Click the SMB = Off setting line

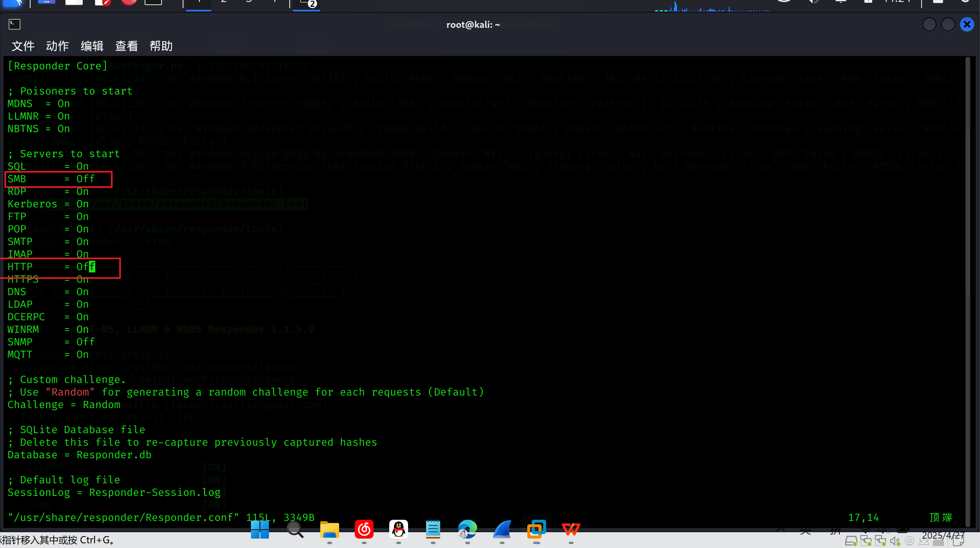[51, 179]
